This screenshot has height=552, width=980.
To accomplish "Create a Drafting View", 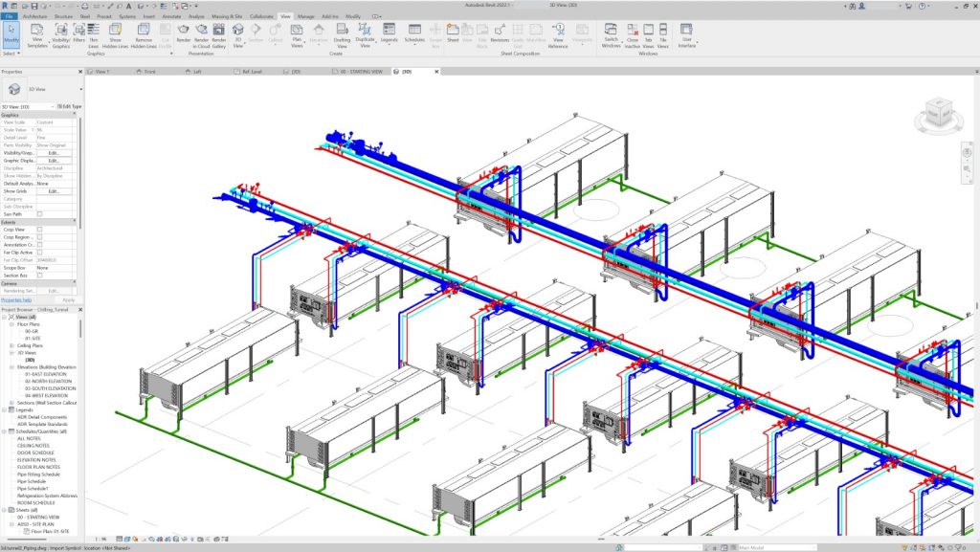I will pyautogui.click(x=342, y=35).
